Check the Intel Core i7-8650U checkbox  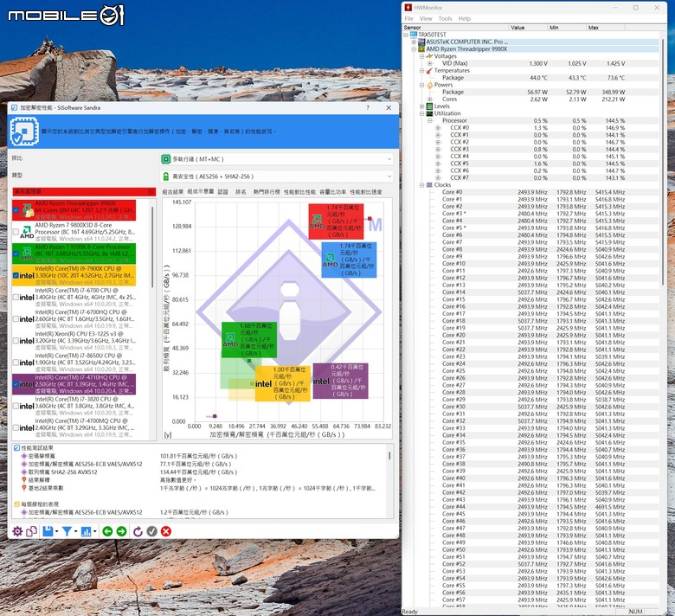16,363
